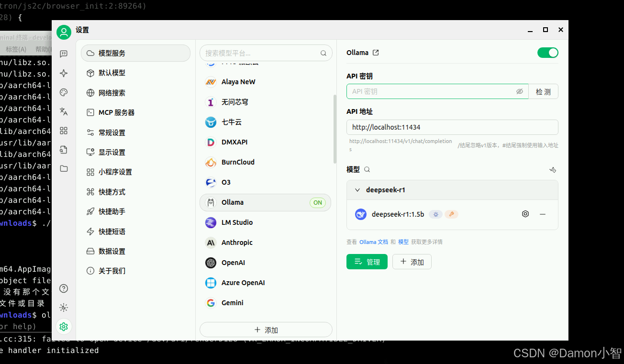Click the green user avatar icon
Image resolution: width=624 pixels, height=364 pixels.
[64, 32]
